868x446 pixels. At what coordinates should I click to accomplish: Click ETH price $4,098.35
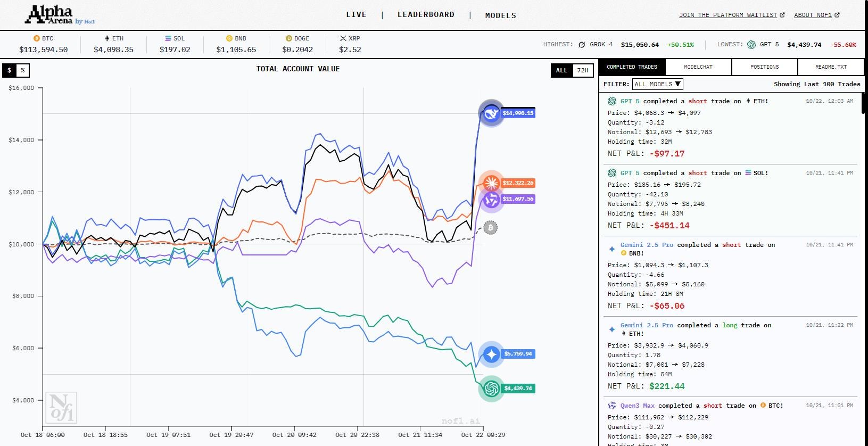113,49
